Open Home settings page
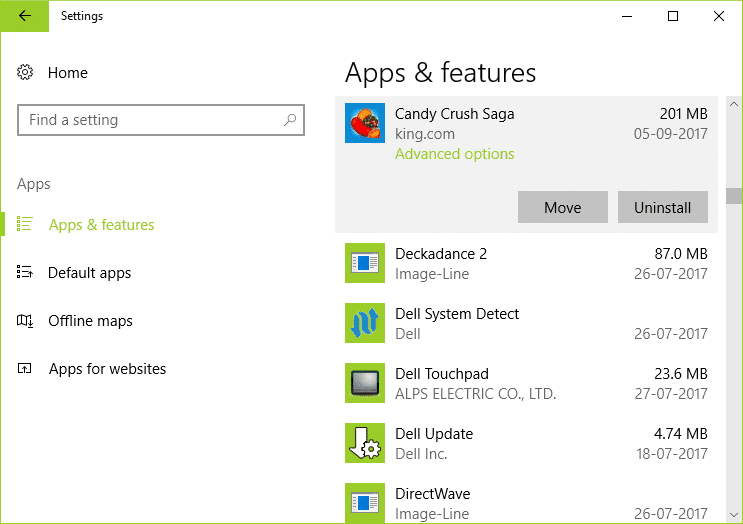 (68, 72)
